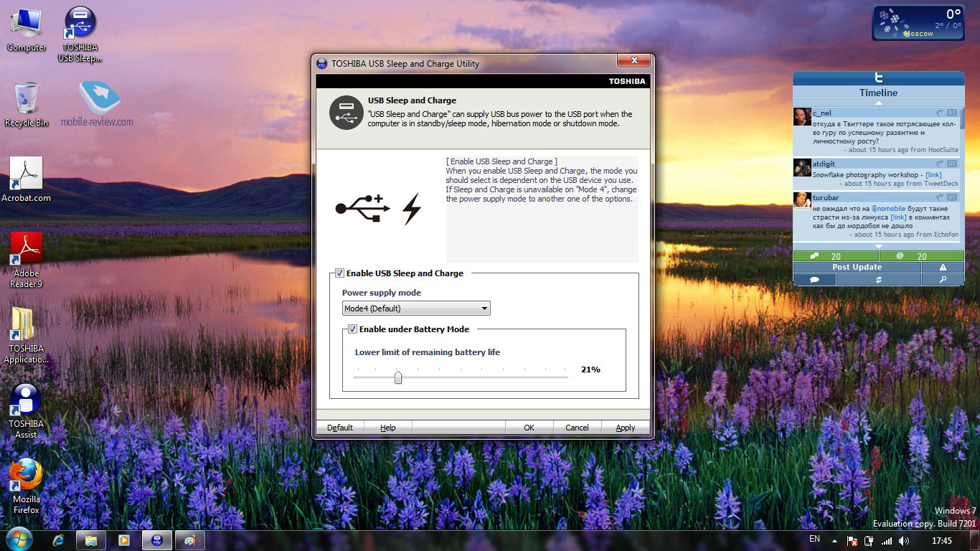This screenshot has height=551, width=980.
Task: Open Windows Media Player taskbar icon
Action: pyautogui.click(x=123, y=540)
